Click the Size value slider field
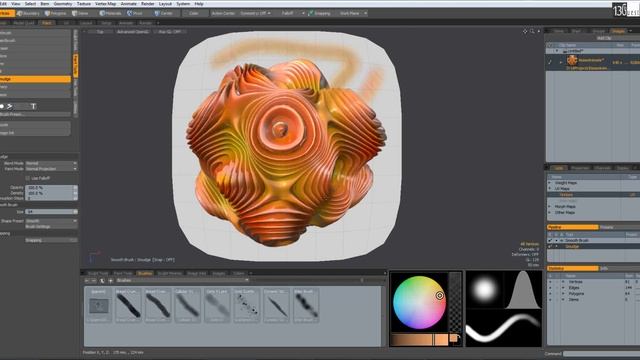 (x=51, y=211)
